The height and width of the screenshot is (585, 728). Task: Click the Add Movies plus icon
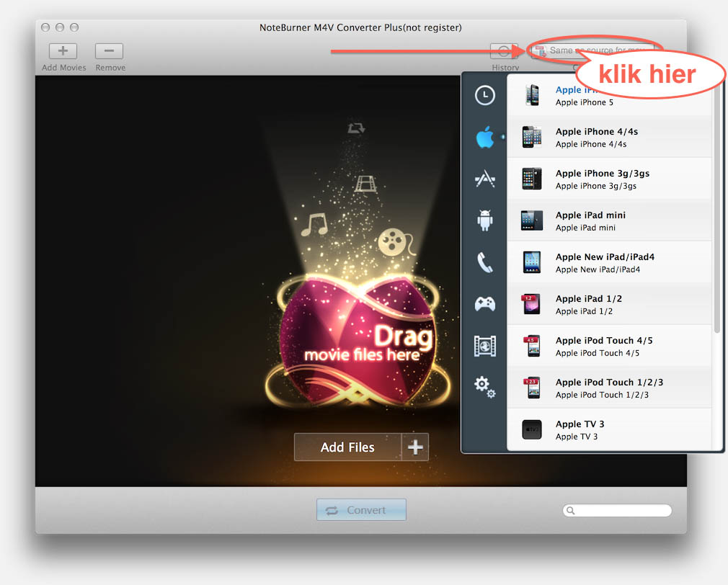(x=63, y=51)
